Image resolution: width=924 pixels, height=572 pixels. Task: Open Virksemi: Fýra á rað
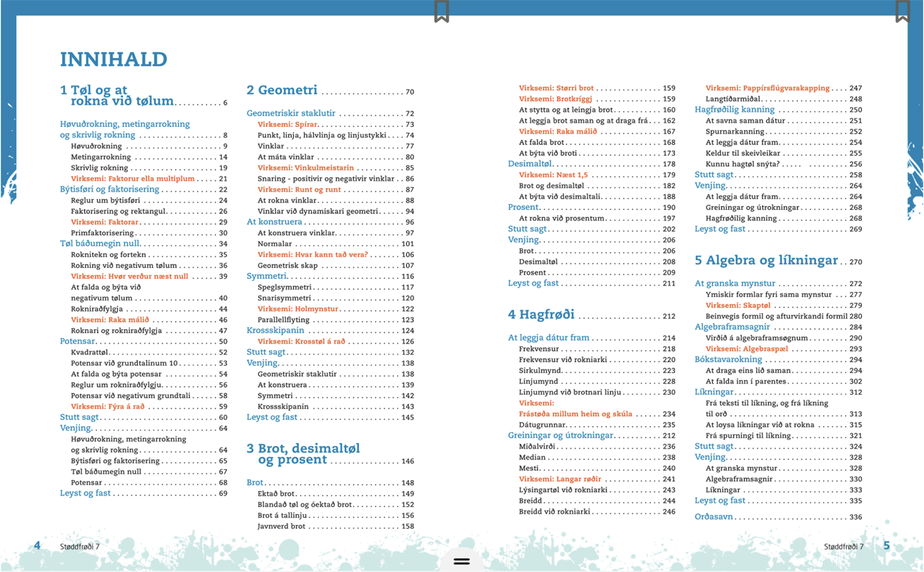coord(149,406)
